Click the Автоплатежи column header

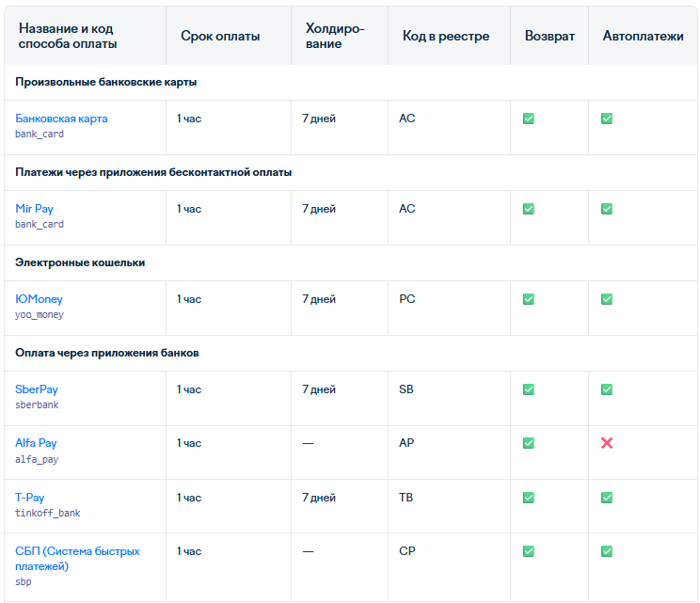point(643,36)
